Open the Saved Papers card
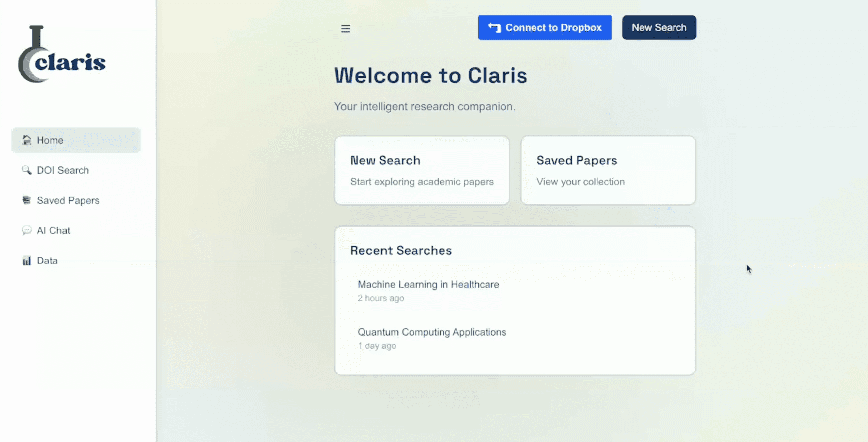This screenshot has width=868, height=442. (x=608, y=170)
